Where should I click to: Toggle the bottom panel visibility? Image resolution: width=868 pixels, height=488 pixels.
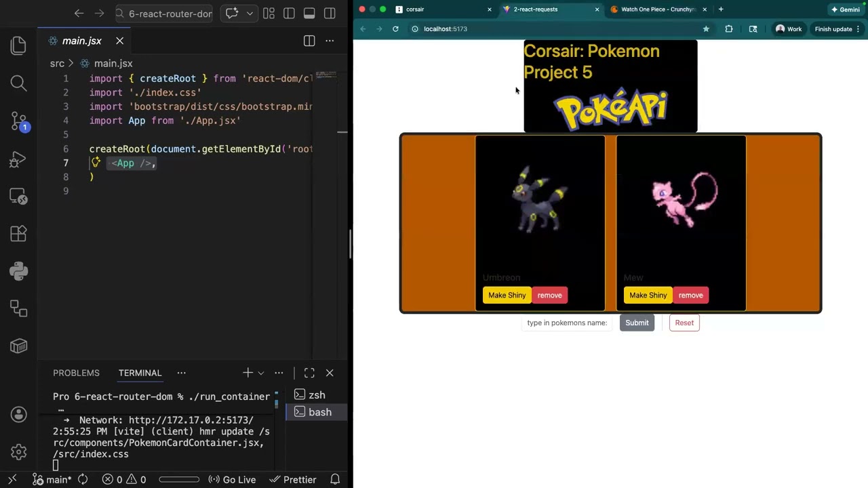coord(309,13)
